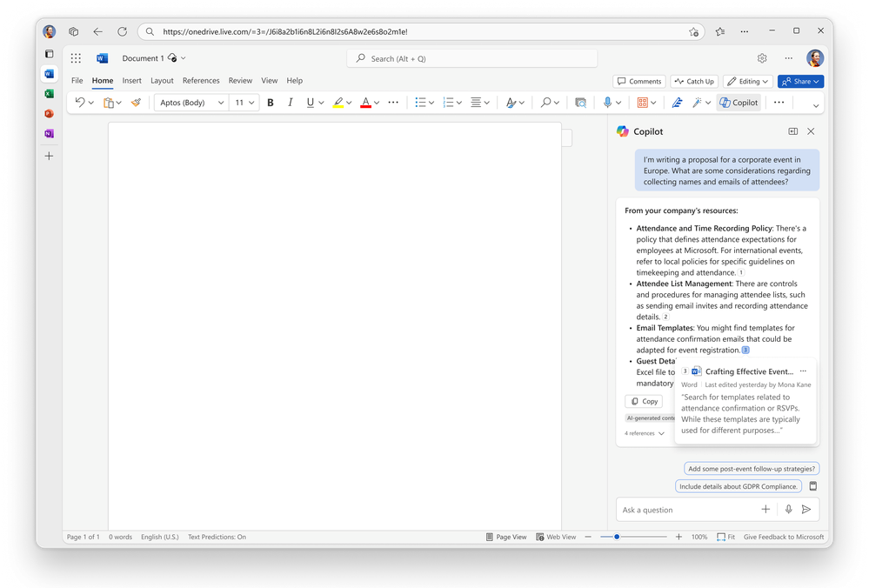
Task: Apply yellow text highlight color
Action: point(338,103)
